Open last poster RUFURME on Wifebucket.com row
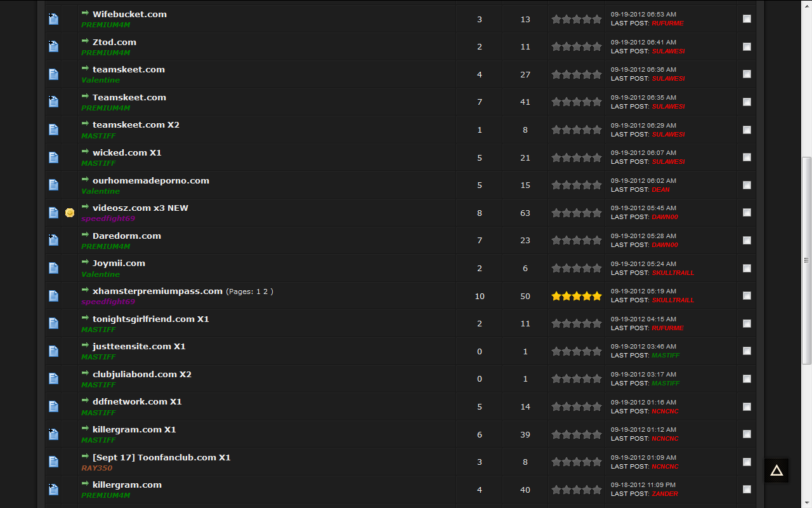The width and height of the screenshot is (812, 508). (667, 23)
